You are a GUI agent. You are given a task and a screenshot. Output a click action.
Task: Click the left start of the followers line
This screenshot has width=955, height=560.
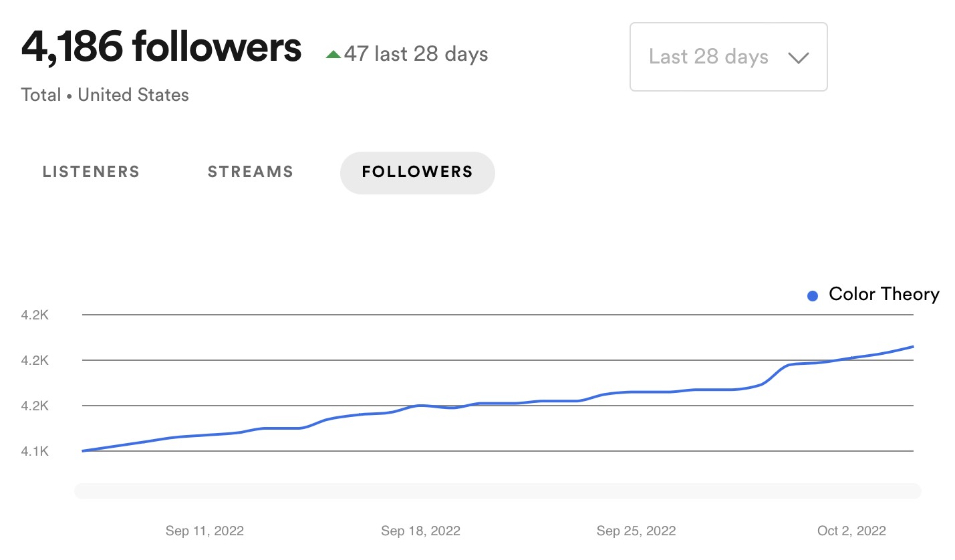[x=83, y=451]
